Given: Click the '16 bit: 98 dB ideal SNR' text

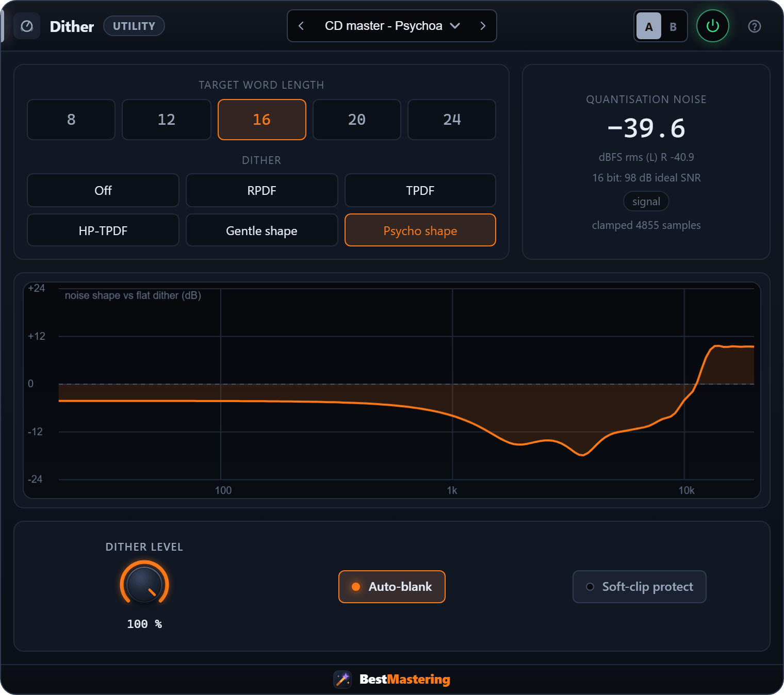Looking at the screenshot, I should 646,178.
